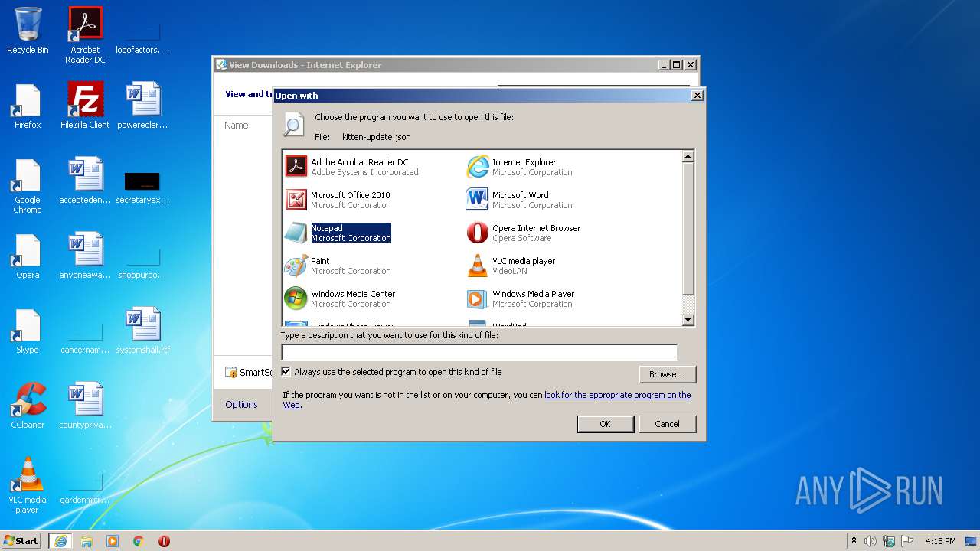Select Acrobat Reader DC desktop shortcut
Viewport: 980px width, 551px height.
[x=85, y=35]
